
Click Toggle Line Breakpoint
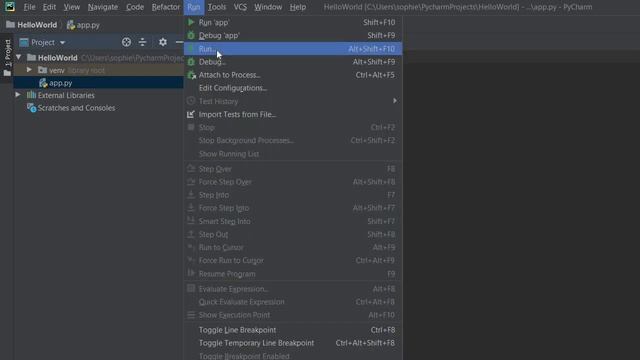[293, 330]
